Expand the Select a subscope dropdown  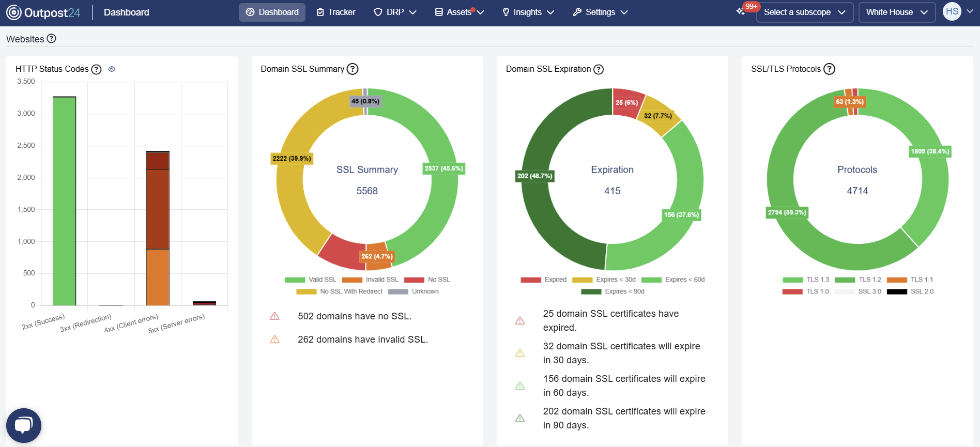coord(804,12)
